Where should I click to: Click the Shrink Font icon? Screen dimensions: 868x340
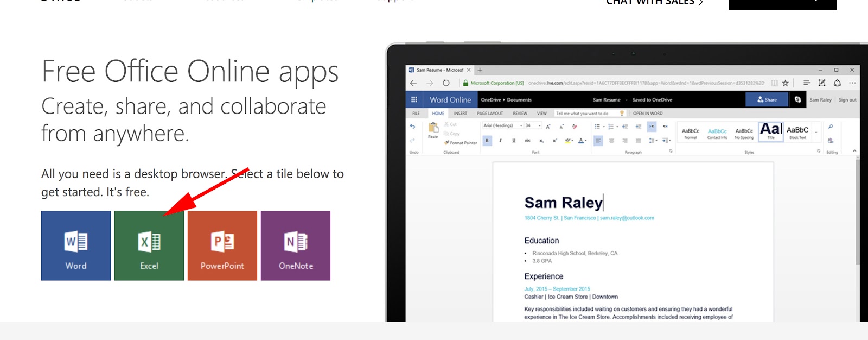pyautogui.click(x=561, y=126)
